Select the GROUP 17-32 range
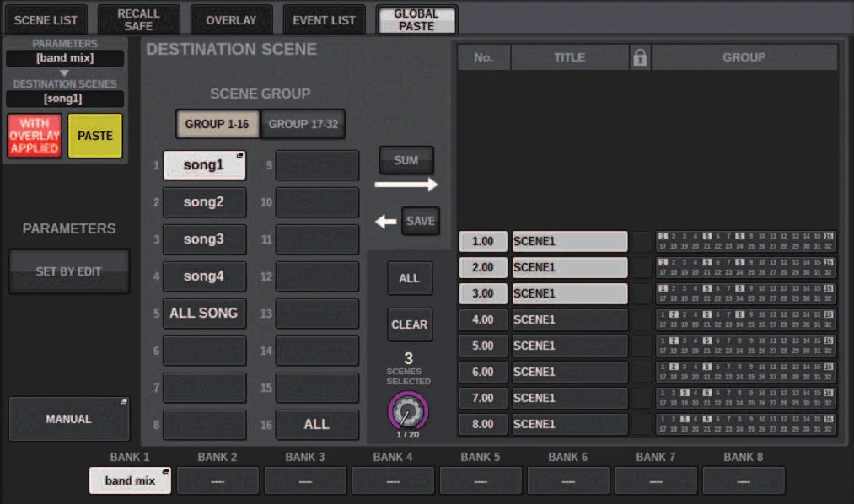Image resolution: width=854 pixels, height=504 pixels. 303,124
